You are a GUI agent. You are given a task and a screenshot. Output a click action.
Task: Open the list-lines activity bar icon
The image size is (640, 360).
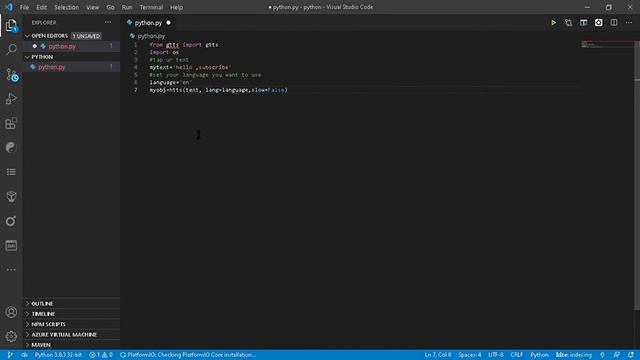[x=11, y=172]
